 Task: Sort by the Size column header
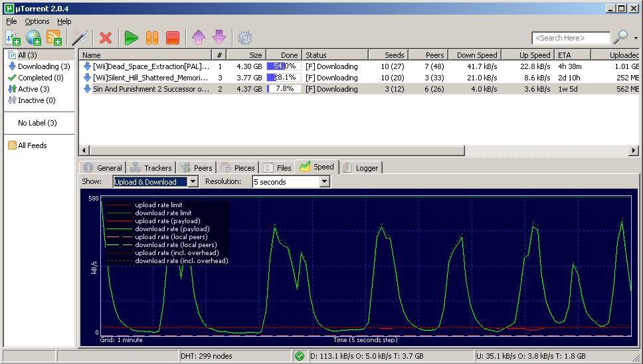point(246,55)
